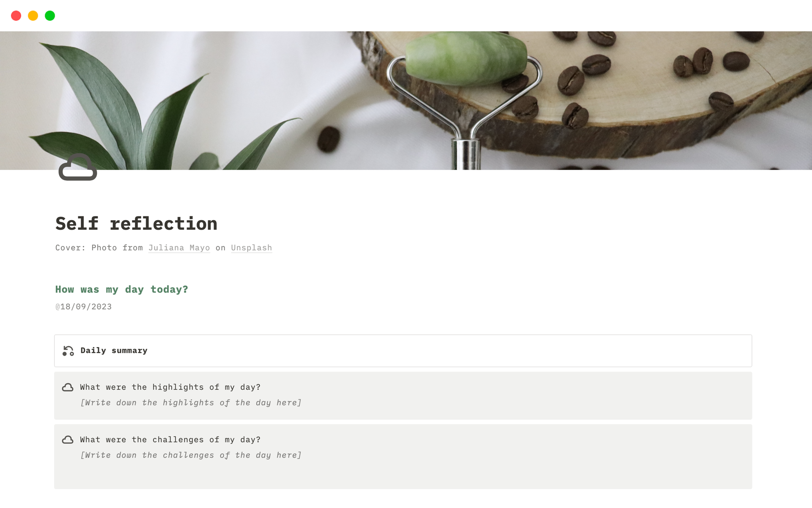Click the challenges placeholder to write
812x508 pixels.
click(x=191, y=455)
